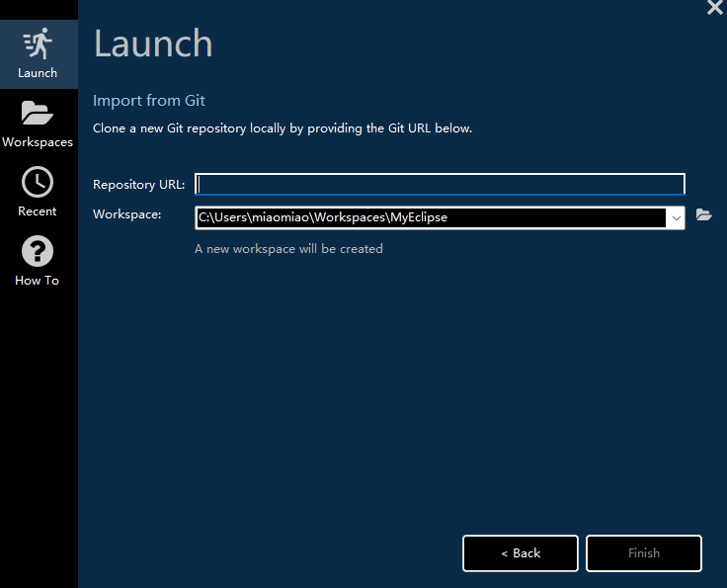Click 'A new workspace will be created' note
The image size is (727, 588).
tap(288, 249)
